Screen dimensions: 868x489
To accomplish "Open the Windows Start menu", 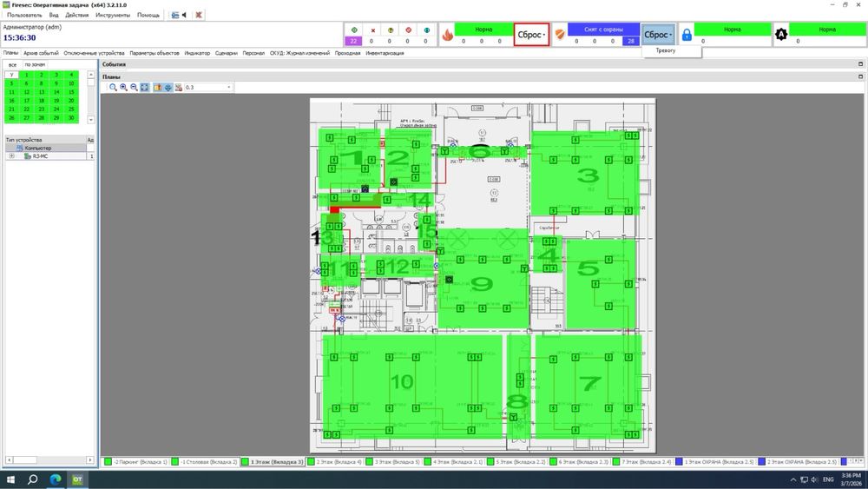I will [10, 479].
